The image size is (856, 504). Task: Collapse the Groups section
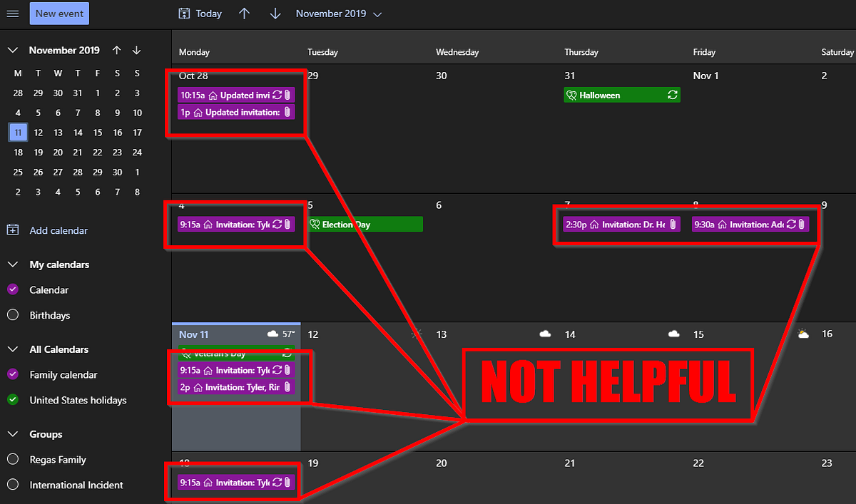[x=12, y=434]
